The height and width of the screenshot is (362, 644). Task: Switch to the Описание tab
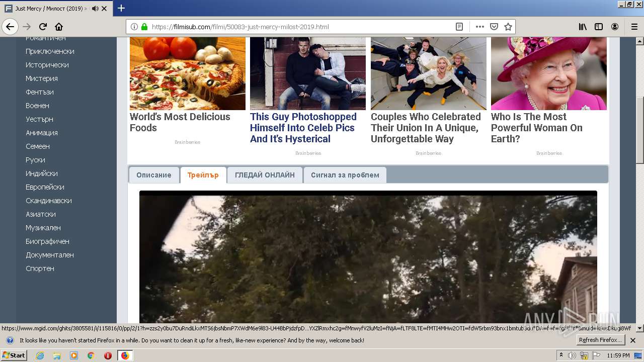pos(154,175)
